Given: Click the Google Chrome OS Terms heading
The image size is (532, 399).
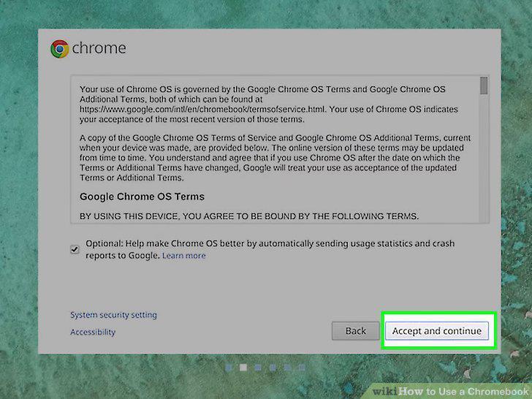Looking at the screenshot, I should pos(142,197).
